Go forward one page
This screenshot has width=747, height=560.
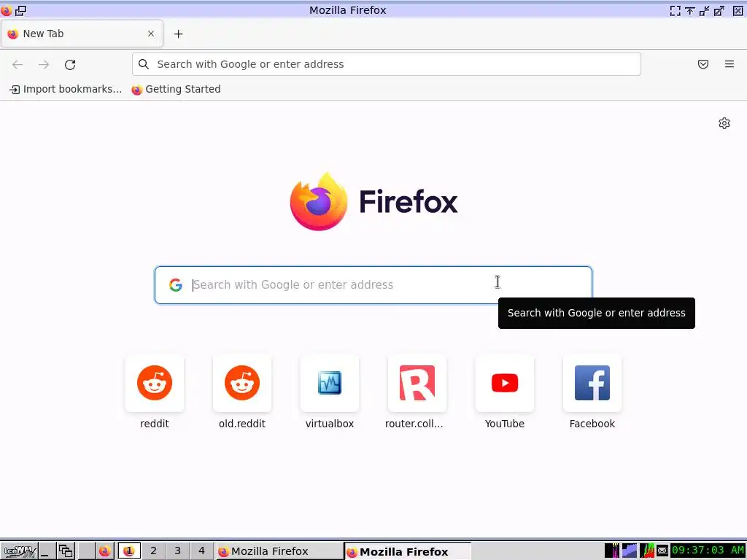point(44,64)
